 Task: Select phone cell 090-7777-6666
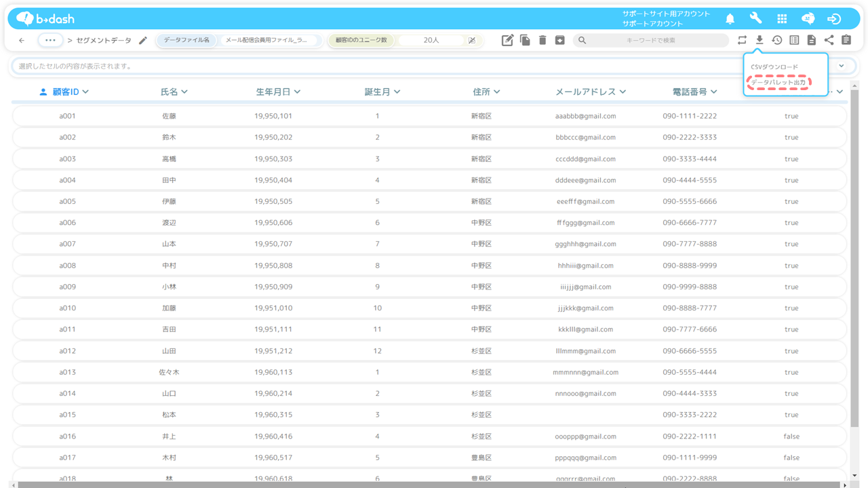click(x=690, y=329)
